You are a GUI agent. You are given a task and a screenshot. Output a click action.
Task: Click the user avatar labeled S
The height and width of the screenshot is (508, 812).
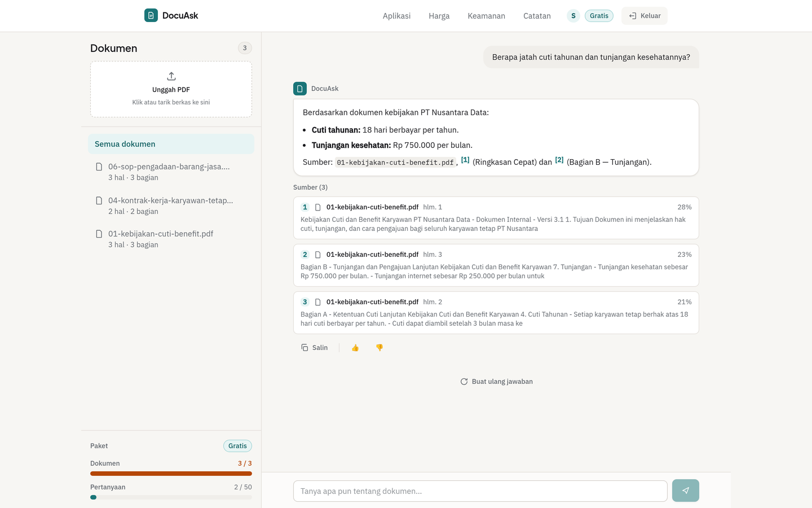573,16
